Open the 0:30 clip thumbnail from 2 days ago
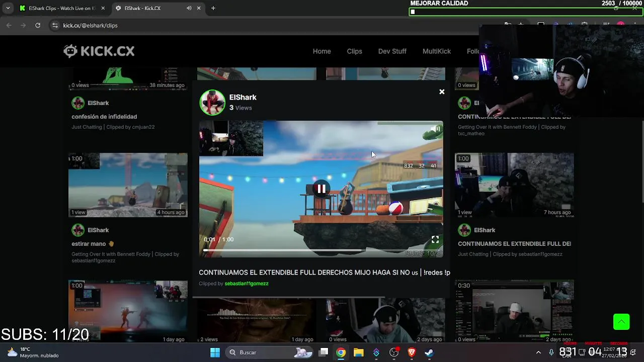 coord(514,312)
